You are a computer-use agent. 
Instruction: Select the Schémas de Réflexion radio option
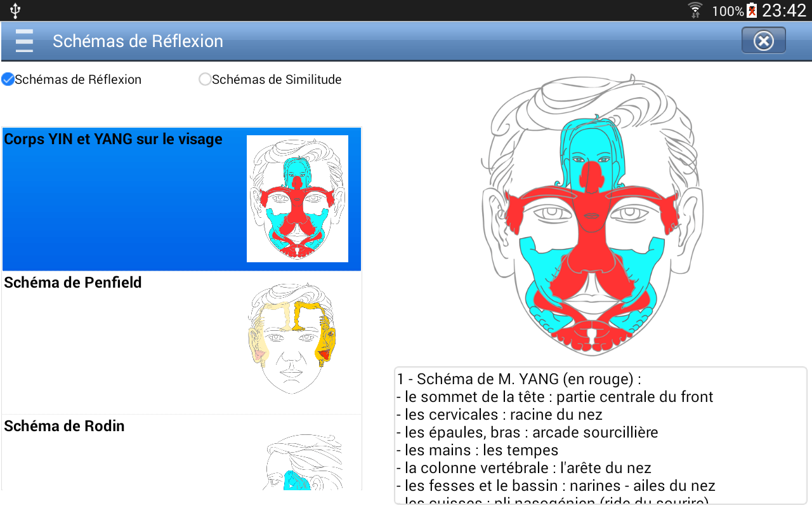[71, 79]
